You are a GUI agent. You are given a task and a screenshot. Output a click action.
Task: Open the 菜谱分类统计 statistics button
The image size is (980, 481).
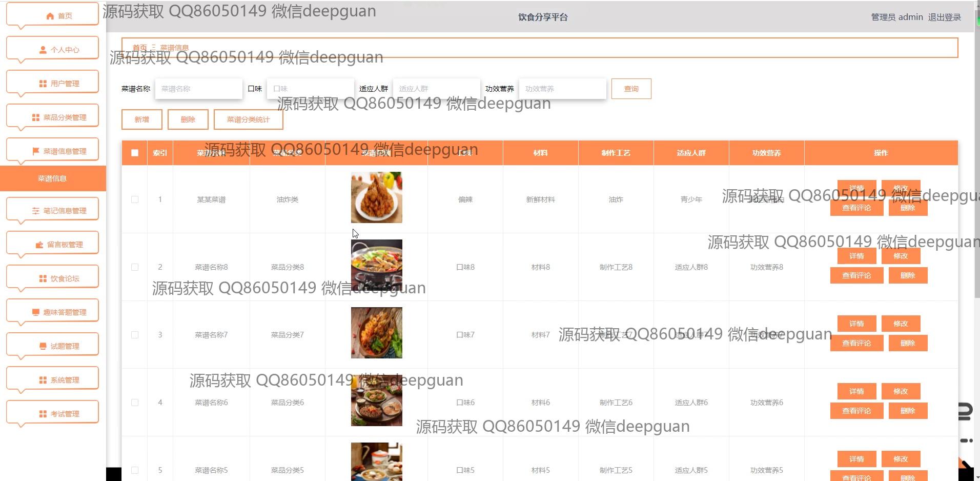click(249, 119)
